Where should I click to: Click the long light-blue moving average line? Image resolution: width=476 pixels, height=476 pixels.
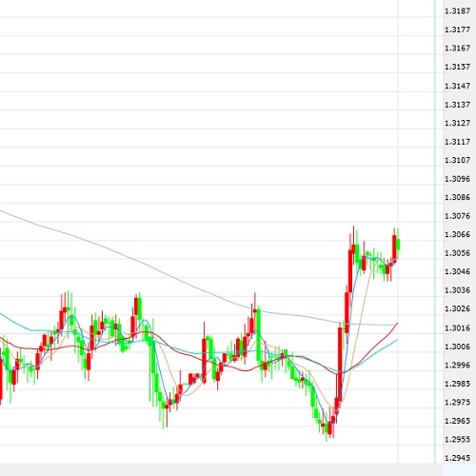pos(127,256)
